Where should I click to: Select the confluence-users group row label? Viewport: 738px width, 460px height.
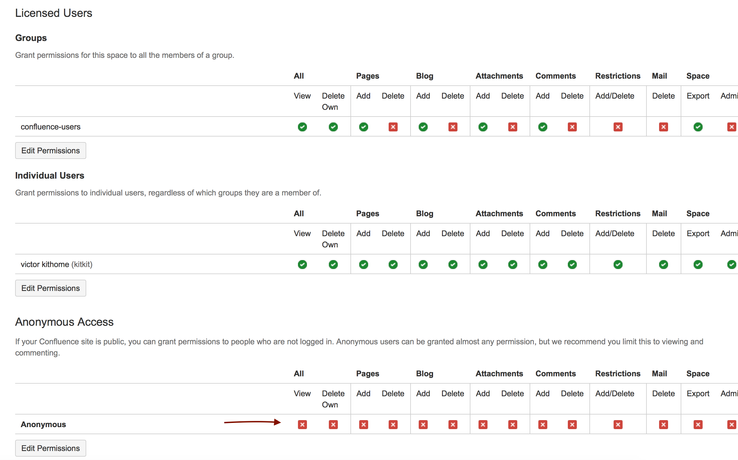tap(50, 127)
